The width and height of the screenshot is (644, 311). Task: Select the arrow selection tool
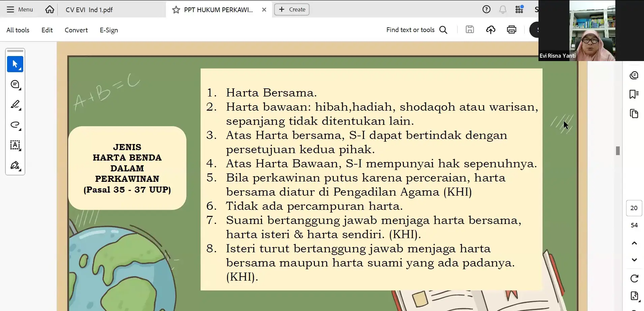coord(15,64)
